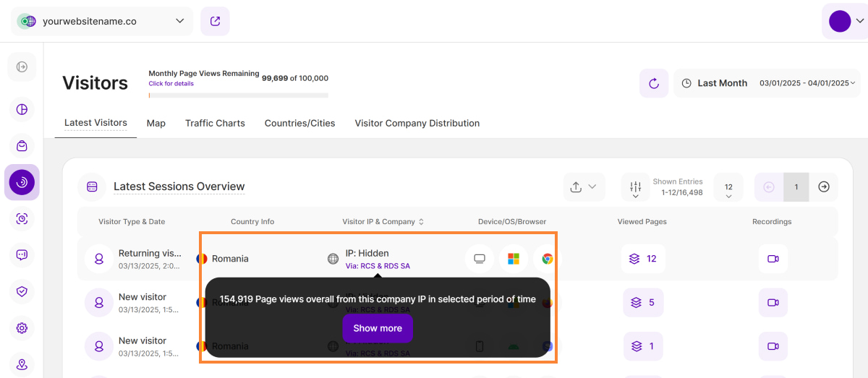Viewport: 868px width, 378px height.
Task: Open the table filter settings dropdown
Action: [x=635, y=187]
